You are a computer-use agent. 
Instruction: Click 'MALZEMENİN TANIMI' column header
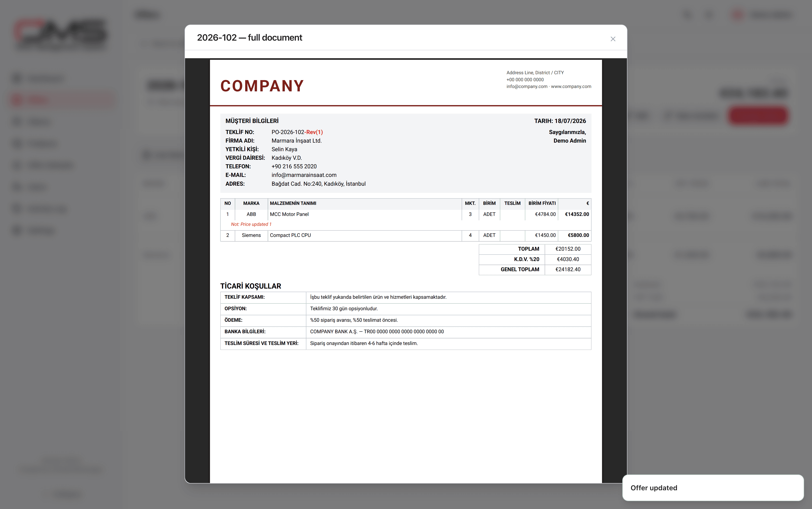(x=293, y=203)
